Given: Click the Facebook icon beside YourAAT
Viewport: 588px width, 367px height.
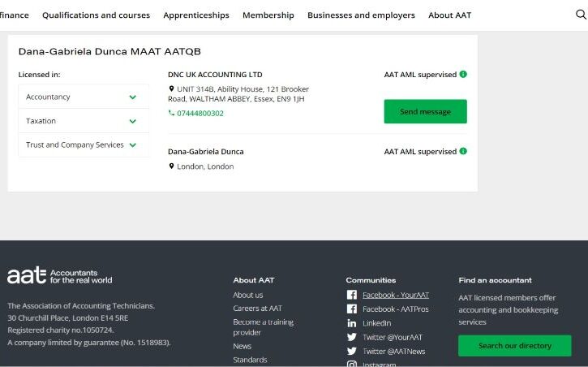Looking at the screenshot, I should tap(352, 295).
